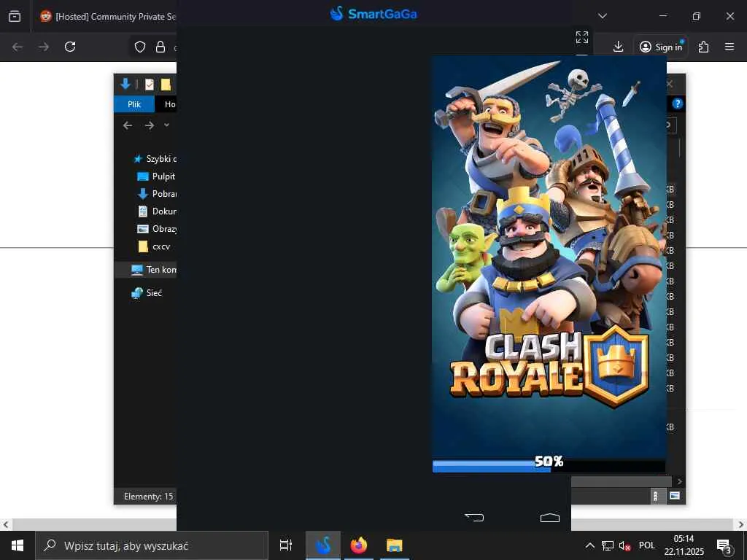Switch Explorer to large icons view

674,496
